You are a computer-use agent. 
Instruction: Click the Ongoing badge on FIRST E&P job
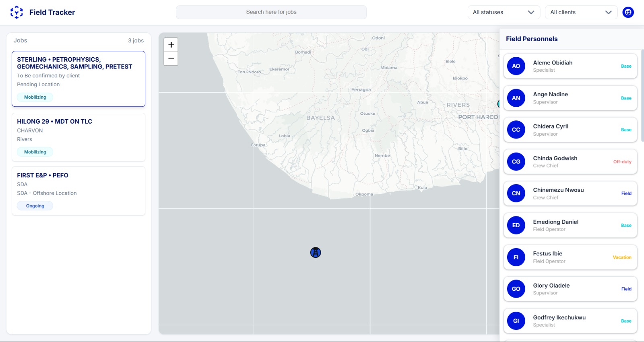pyautogui.click(x=35, y=206)
